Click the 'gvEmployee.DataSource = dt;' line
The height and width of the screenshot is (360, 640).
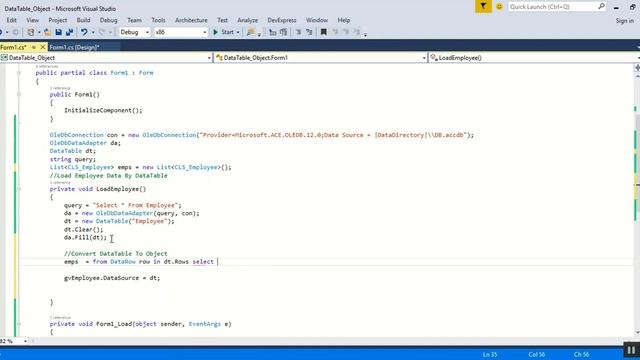click(112, 278)
